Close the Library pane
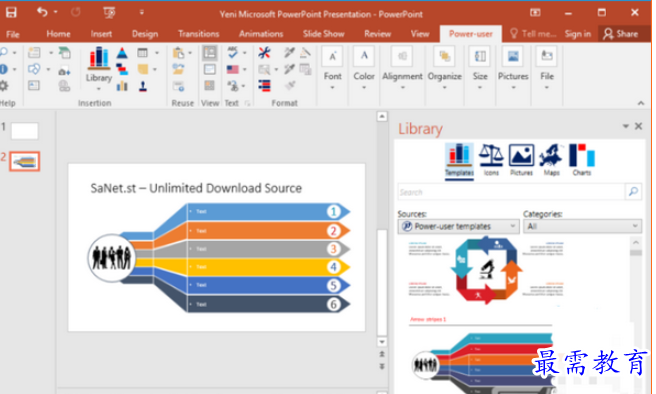 (638, 126)
